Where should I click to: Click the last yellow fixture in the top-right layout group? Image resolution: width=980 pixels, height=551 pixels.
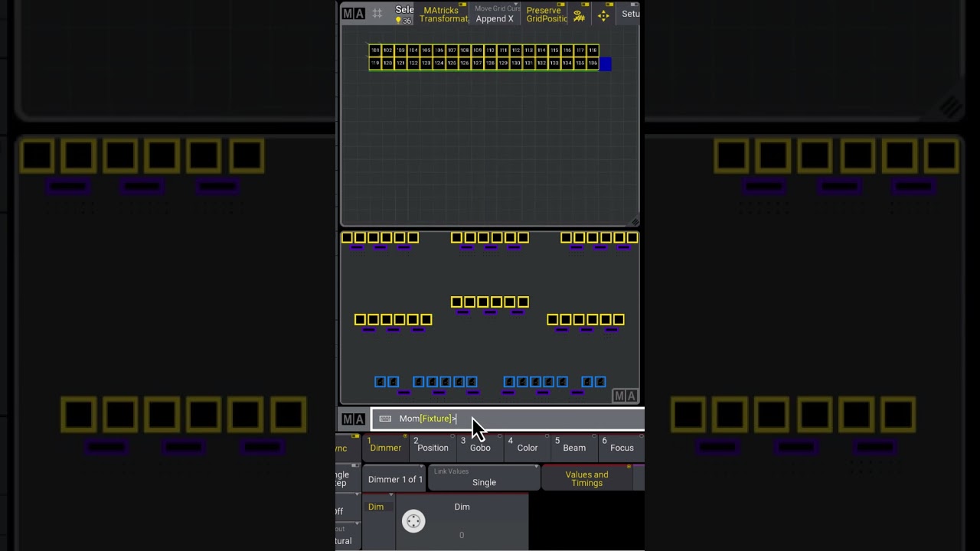(x=633, y=238)
